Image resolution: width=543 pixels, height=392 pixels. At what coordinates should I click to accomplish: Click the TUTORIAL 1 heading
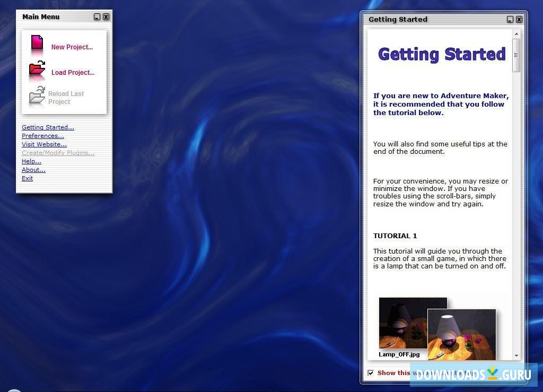click(x=395, y=236)
